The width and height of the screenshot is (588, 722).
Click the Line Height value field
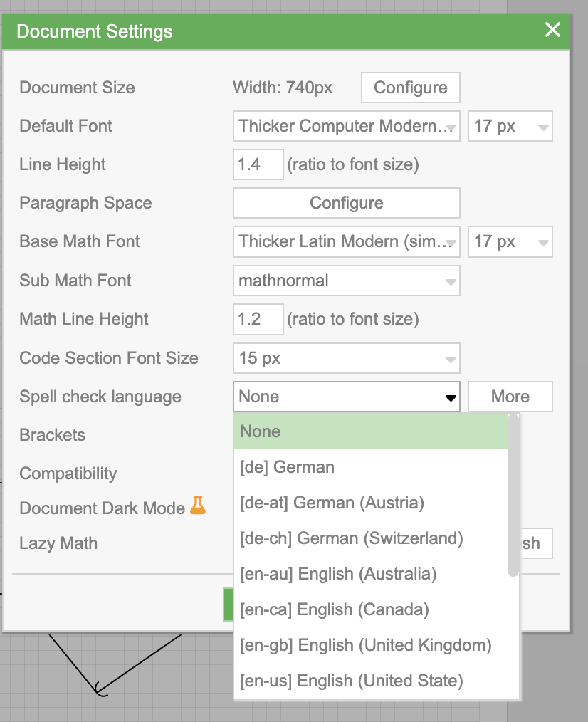click(258, 164)
